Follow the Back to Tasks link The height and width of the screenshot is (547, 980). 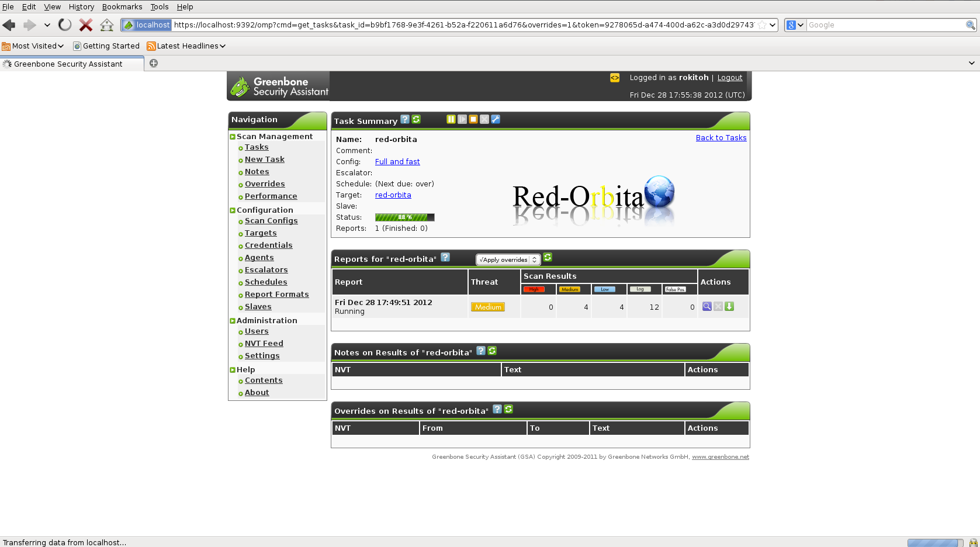[721, 138]
